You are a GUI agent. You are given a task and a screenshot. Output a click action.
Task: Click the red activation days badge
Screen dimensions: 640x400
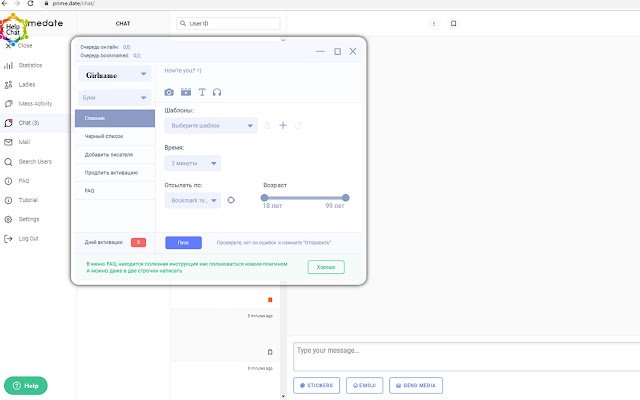138,242
